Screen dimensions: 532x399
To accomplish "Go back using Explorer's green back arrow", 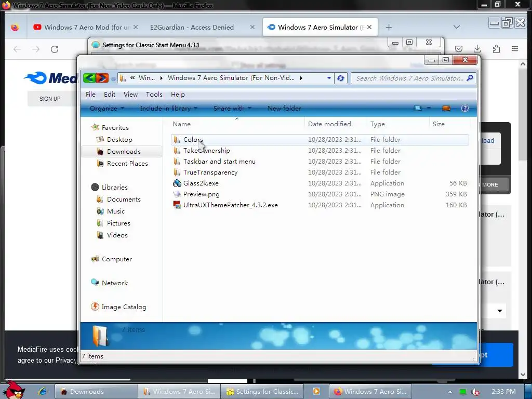I will pos(89,78).
